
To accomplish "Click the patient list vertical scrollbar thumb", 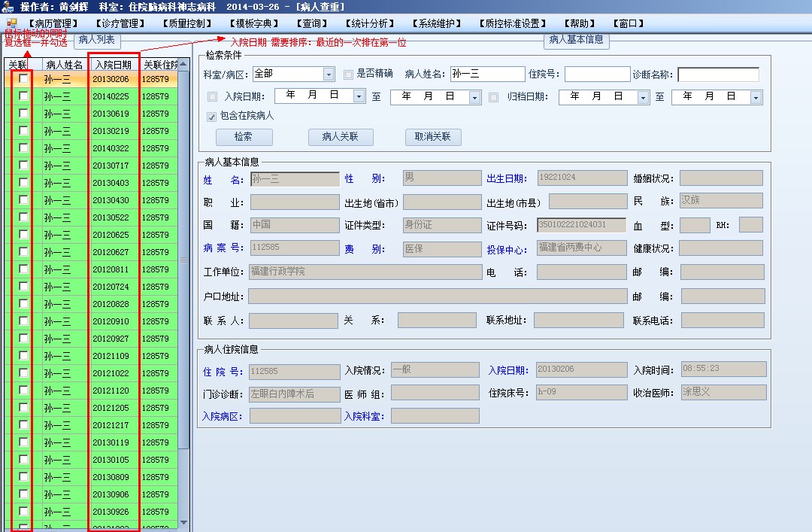I will [184, 260].
